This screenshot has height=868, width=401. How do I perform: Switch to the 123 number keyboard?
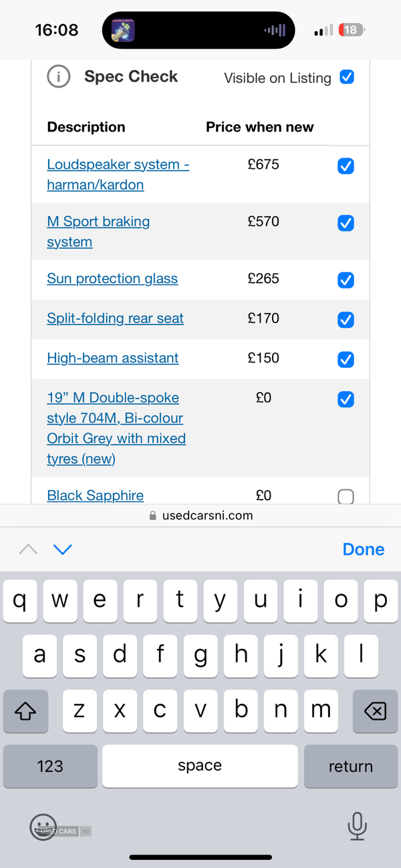click(50, 767)
